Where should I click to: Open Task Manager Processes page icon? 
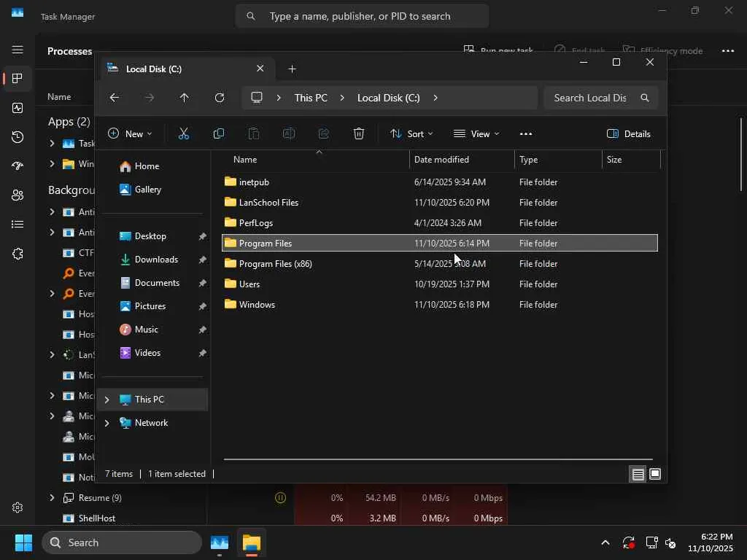click(18, 79)
